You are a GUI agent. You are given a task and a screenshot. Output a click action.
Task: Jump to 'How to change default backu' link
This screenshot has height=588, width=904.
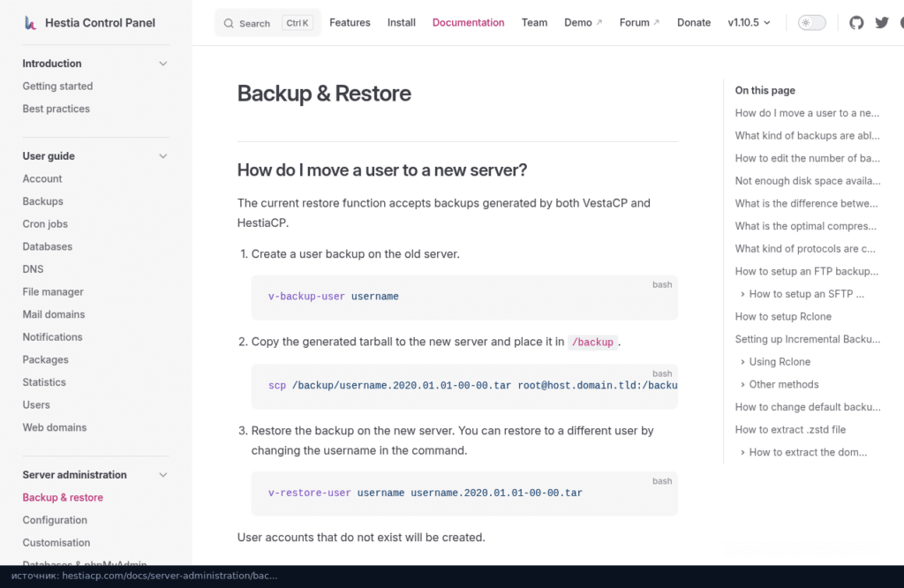click(808, 407)
